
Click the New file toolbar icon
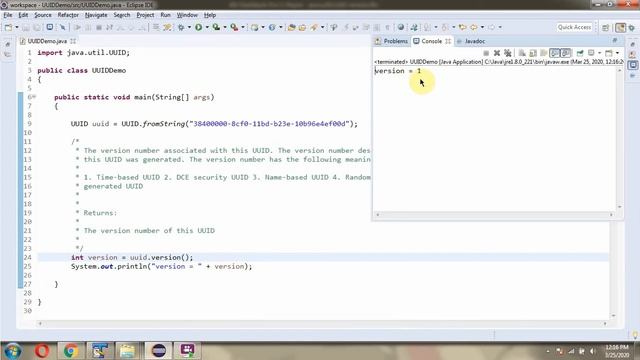coord(8,27)
